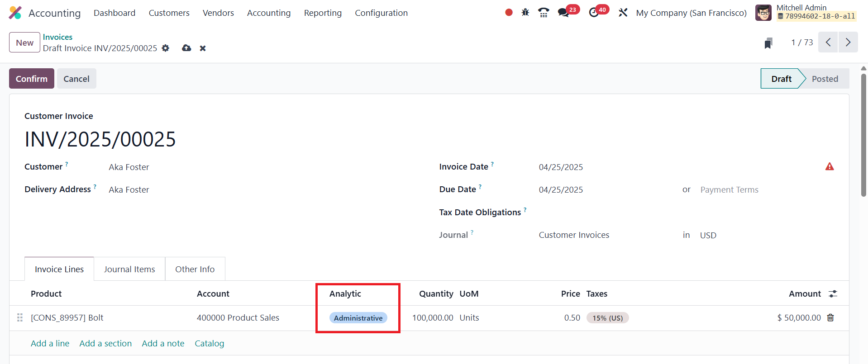Expand the company selector My Company (San Francisco)
Screen dimensions: 868x364
691,13
